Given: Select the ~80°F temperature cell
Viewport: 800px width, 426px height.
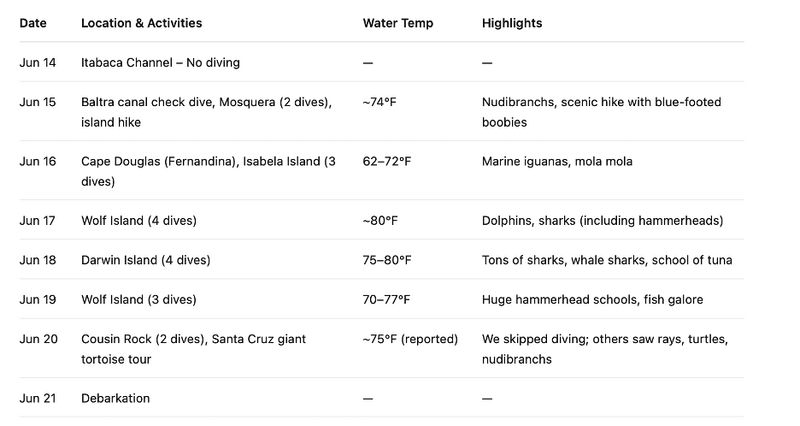Looking at the screenshot, I should (x=380, y=220).
